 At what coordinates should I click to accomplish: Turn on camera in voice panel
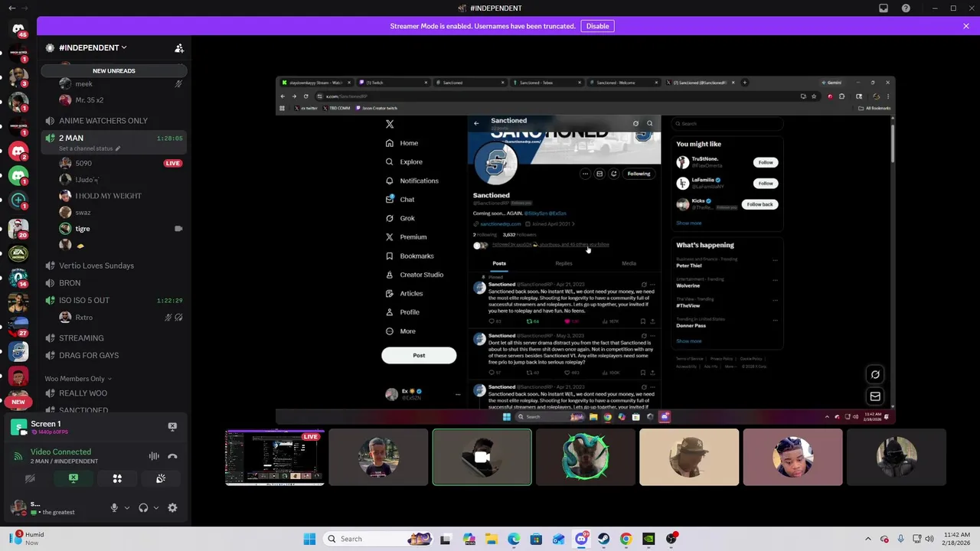tap(30, 478)
